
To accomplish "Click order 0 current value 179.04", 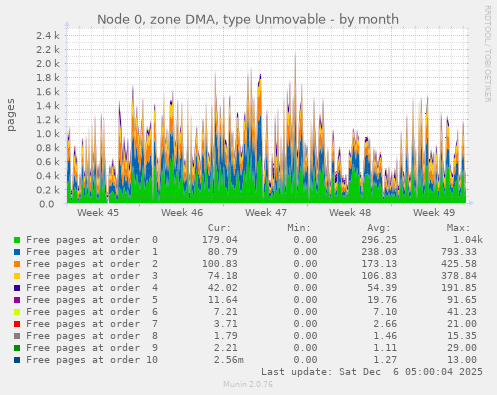I will pyautogui.click(x=220, y=240).
